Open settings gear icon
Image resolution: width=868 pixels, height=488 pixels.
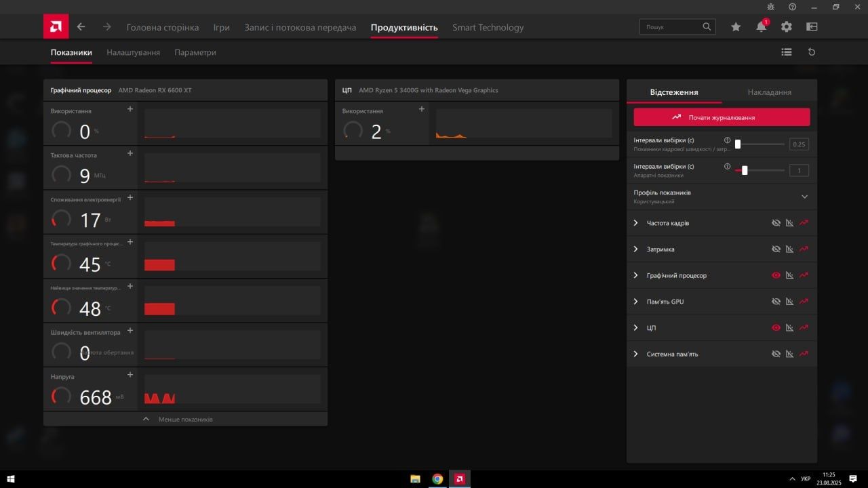pos(787,27)
